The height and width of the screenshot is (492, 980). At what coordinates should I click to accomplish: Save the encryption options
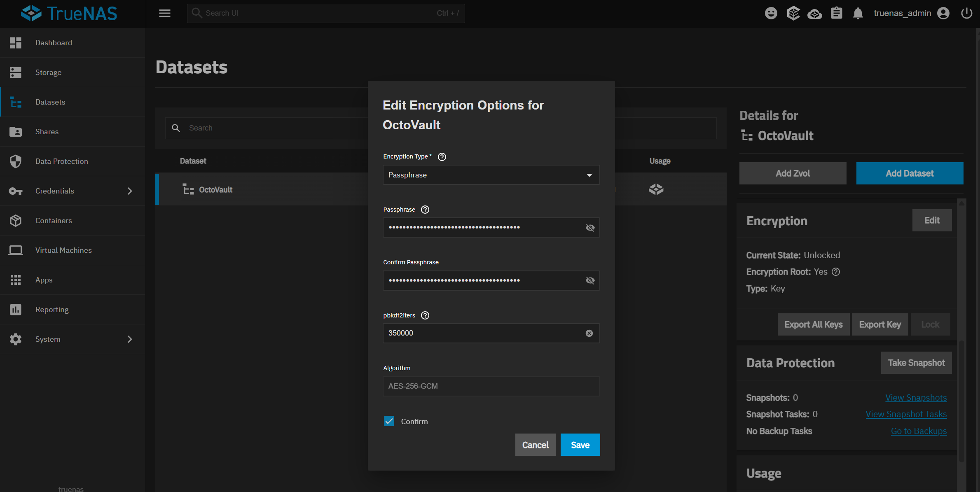coord(580,445)
